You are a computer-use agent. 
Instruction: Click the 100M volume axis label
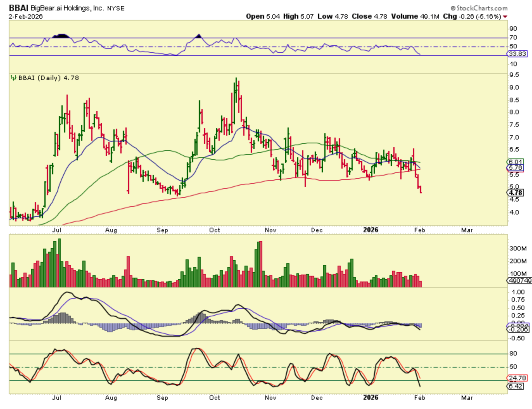pyautogui.click(x=518, y=274)
